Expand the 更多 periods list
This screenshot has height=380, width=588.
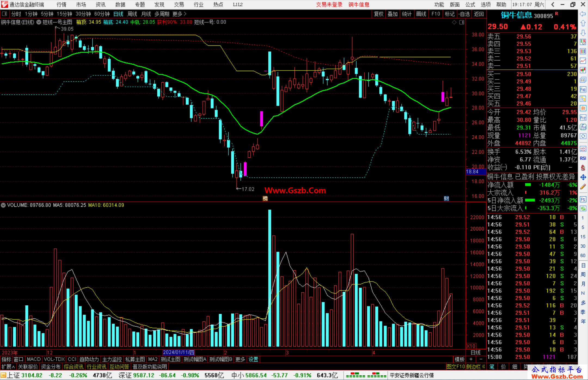(x=179, y=14)
